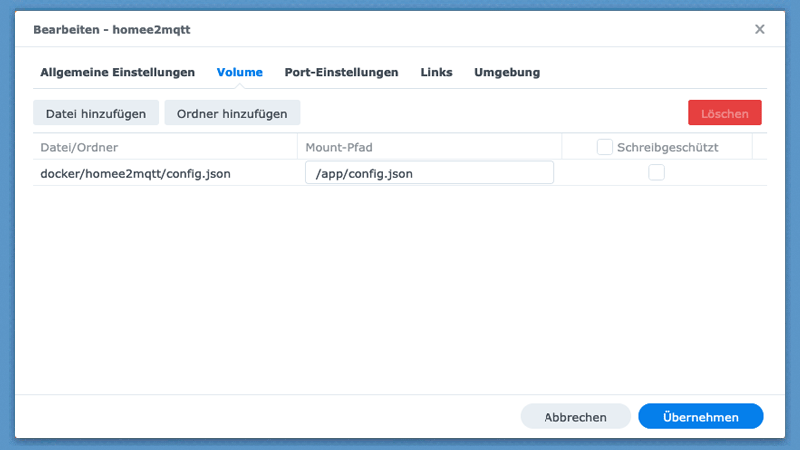Image resolution: width=800 pixels, height=450 pixels.
Task: Click the Datei/Ordner column header
Action: point(79,147)
